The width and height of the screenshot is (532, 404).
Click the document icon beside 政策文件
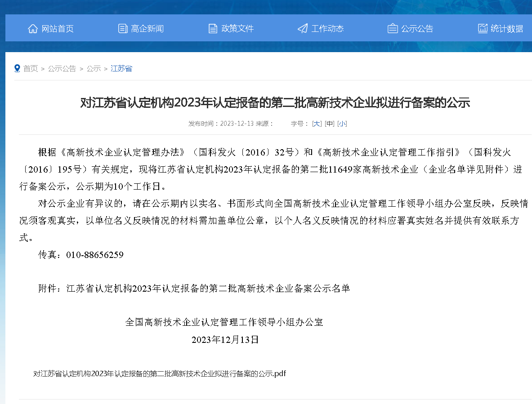(x=213, y=29)
